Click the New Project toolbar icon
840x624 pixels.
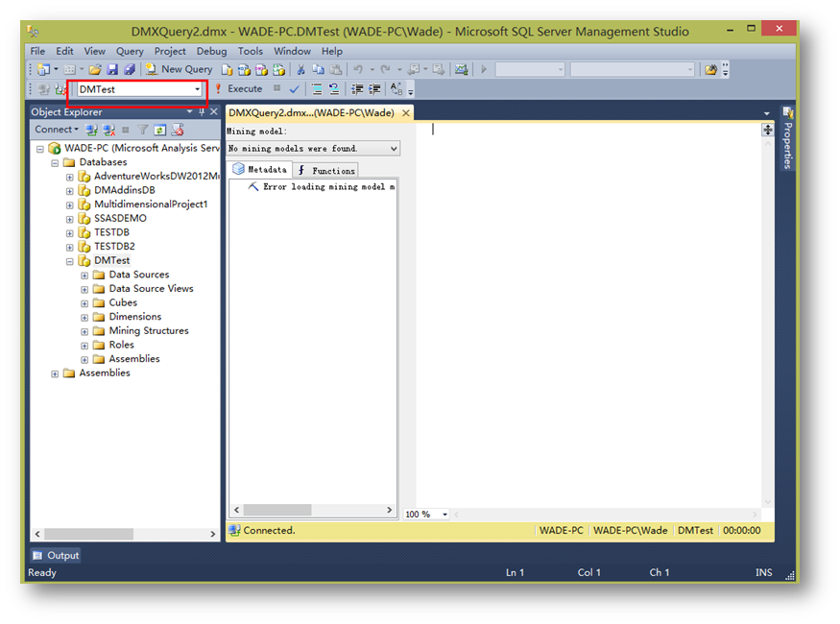pyautogui.click(x=44, y=70)
